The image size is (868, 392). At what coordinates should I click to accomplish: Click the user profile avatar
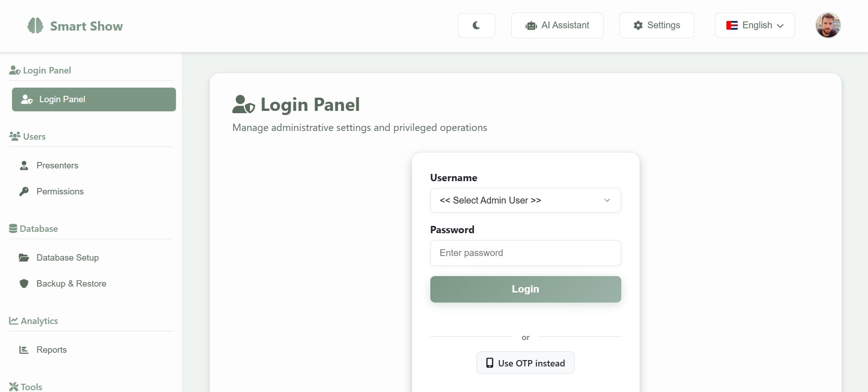(828, 26)
